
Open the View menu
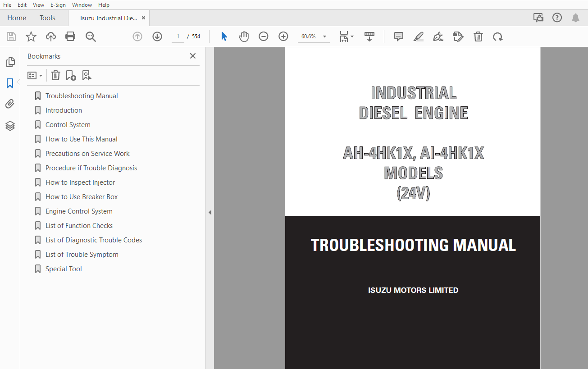pyautogui.click(x=39, y=5)
